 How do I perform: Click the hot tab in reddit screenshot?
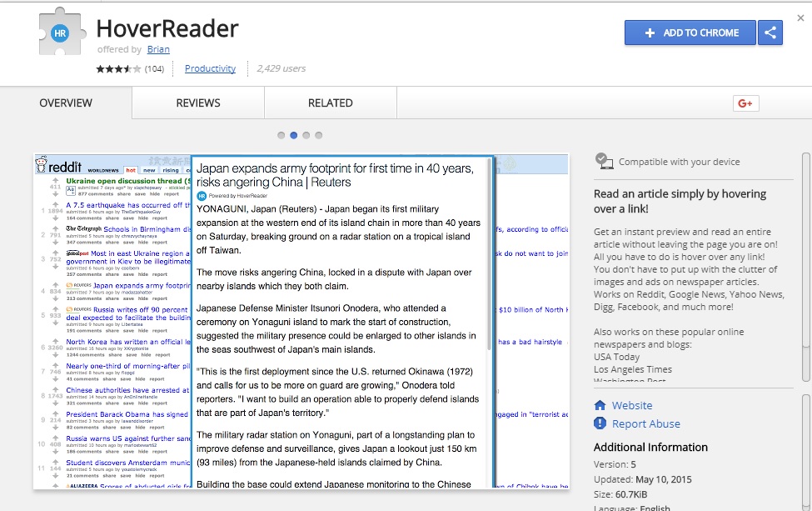click(x=131, y=170)
